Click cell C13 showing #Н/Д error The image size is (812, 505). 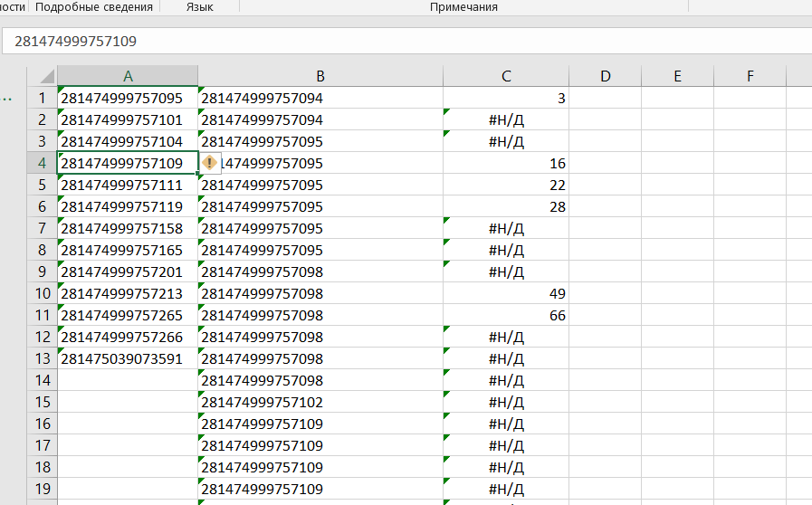tap(506, 359)
